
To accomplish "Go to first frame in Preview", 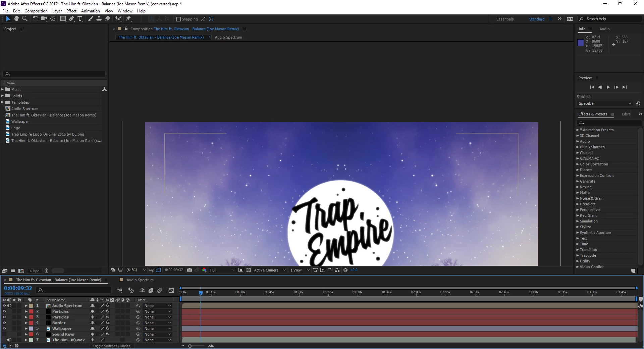I will 592,87.
